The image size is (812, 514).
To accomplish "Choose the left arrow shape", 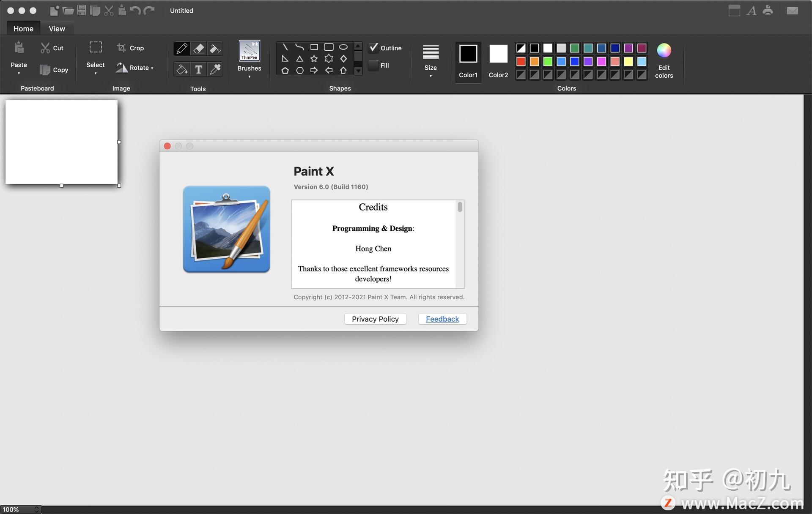I will pyautogui.click(x=329, y=71).
